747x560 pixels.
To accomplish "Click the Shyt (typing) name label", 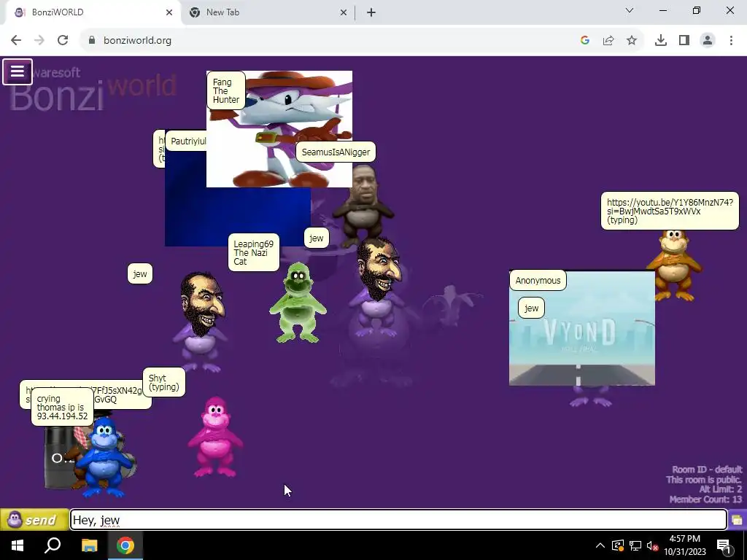I will pyautogui.click(x=164, y=382).
